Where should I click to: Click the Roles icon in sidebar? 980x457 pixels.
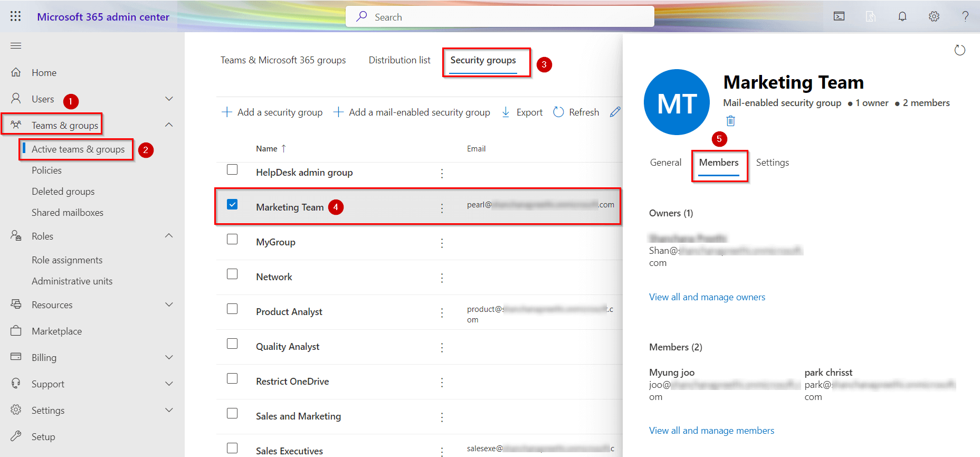(x=16, y=236)
